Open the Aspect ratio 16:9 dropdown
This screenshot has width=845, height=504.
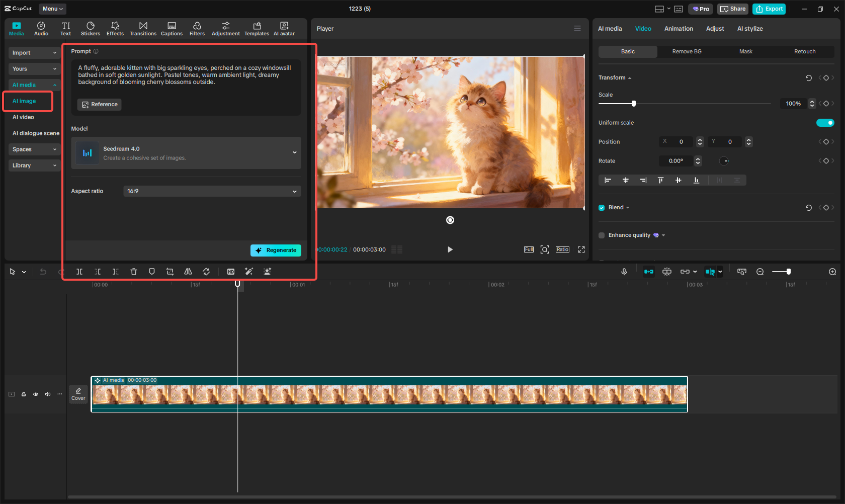click(x=212, y=191)
